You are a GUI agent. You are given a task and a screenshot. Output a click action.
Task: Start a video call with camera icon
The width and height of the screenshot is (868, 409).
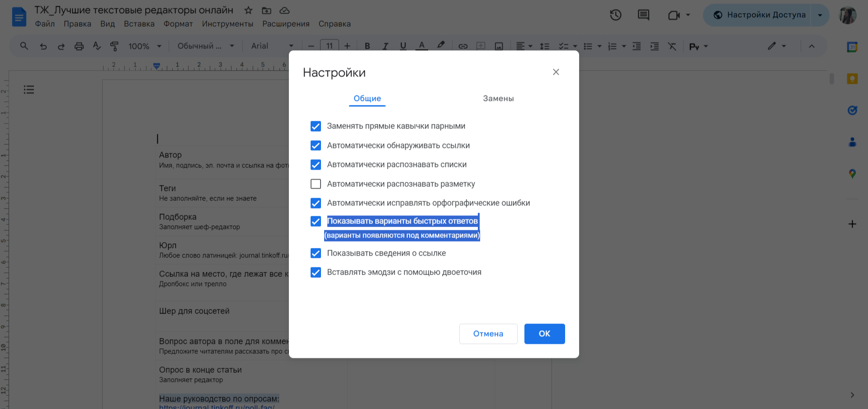(674, 15)
